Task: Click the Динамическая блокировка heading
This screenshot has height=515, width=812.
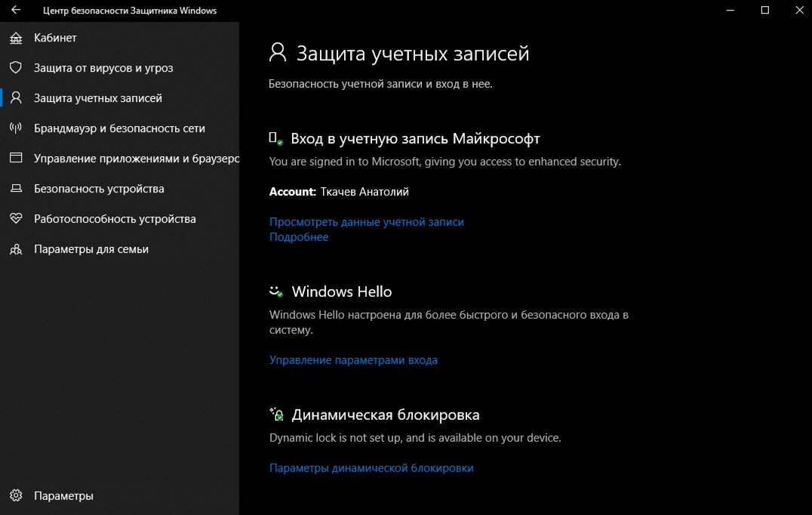Action: pos(386,415)
